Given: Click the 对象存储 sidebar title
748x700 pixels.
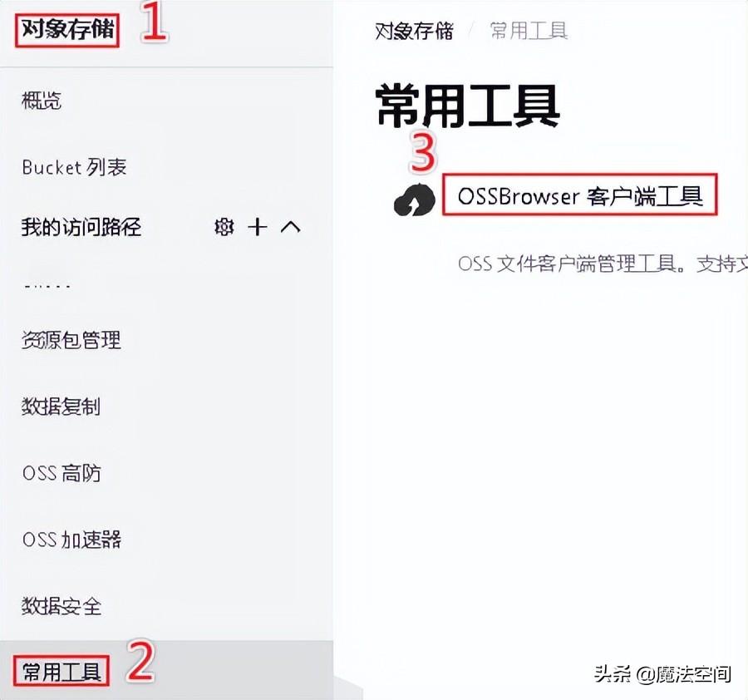Looking at the screenshot, I should 67,30.
